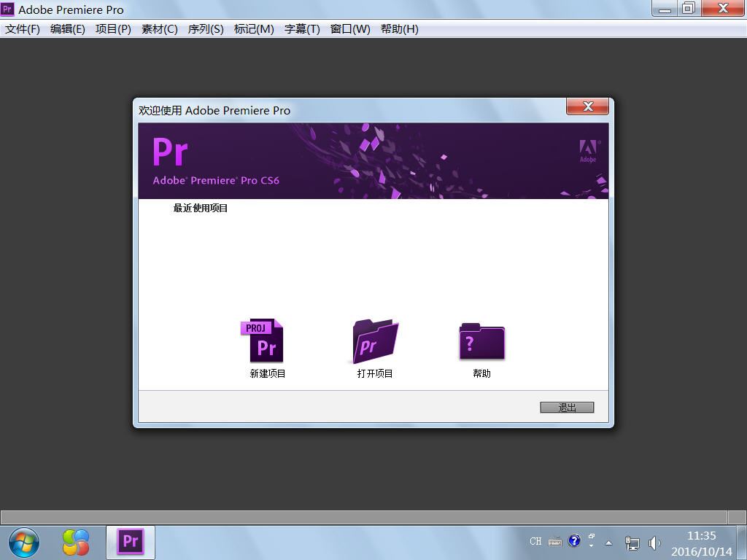Viewport: 747px width, 560px height.
Task: Click the Open Project (打开项目) folder icon
Action: point(375,341)
